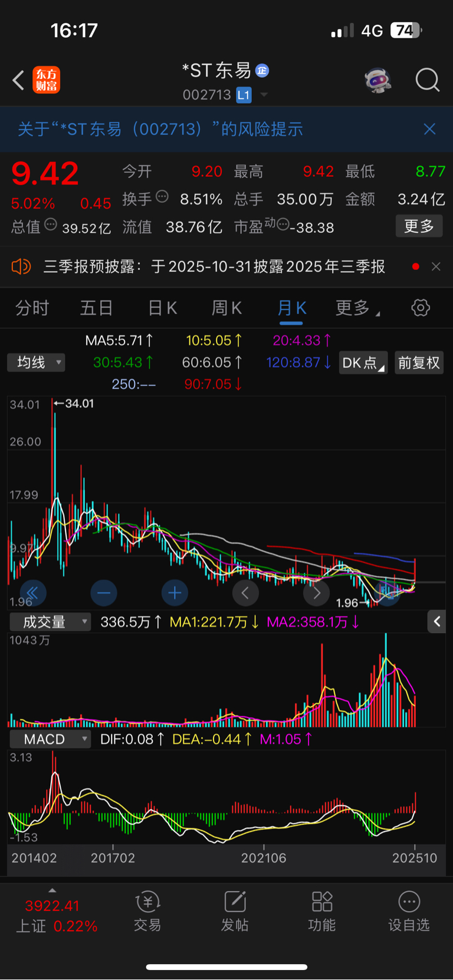Zoom out chart with minus button
453x980 pixels.
pyautogui.click(x=104, y=593)
